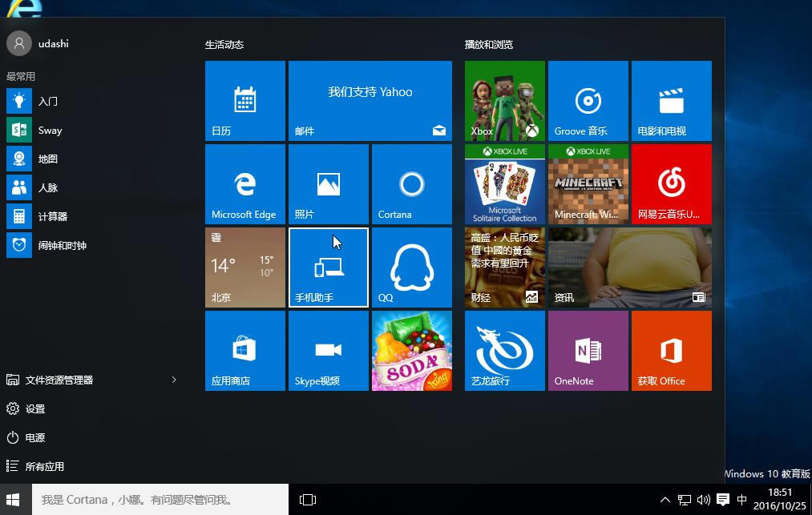Launch the Minecraft tile
This screenshot has width=812, height=515.
point(588,184)
